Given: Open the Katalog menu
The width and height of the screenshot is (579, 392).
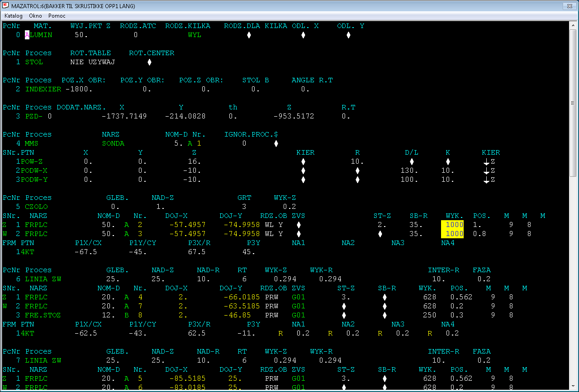Looking at the screenshot, I should (x=14, y=16).
